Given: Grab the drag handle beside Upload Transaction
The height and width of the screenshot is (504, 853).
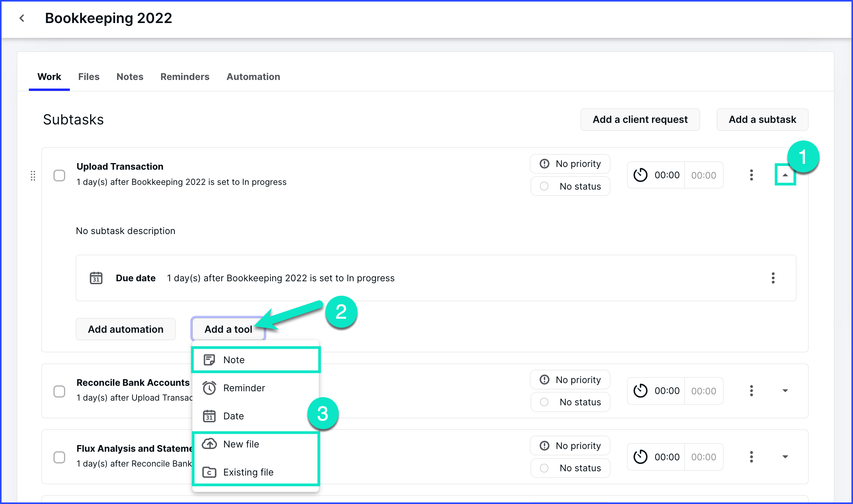Looking at the screenshot, I should coord(33,176).
